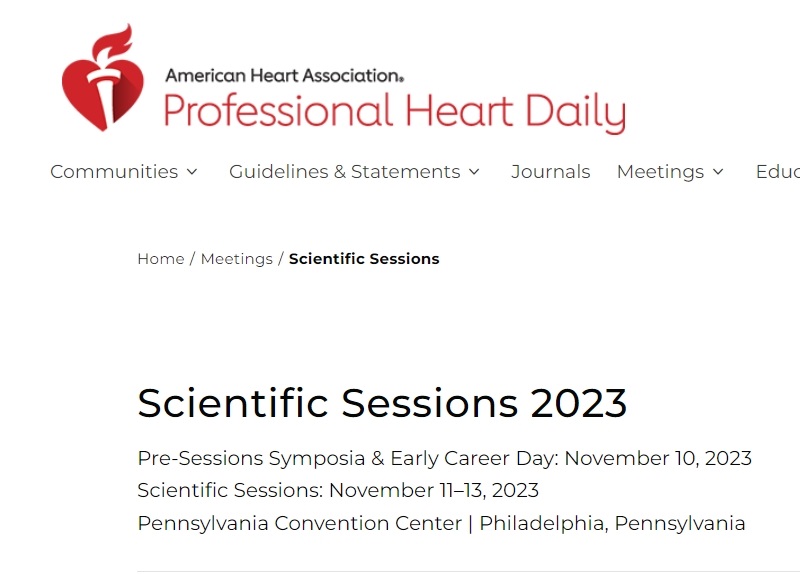Expand the Communities menu chevron
The image size is (800, 574).
192,172
